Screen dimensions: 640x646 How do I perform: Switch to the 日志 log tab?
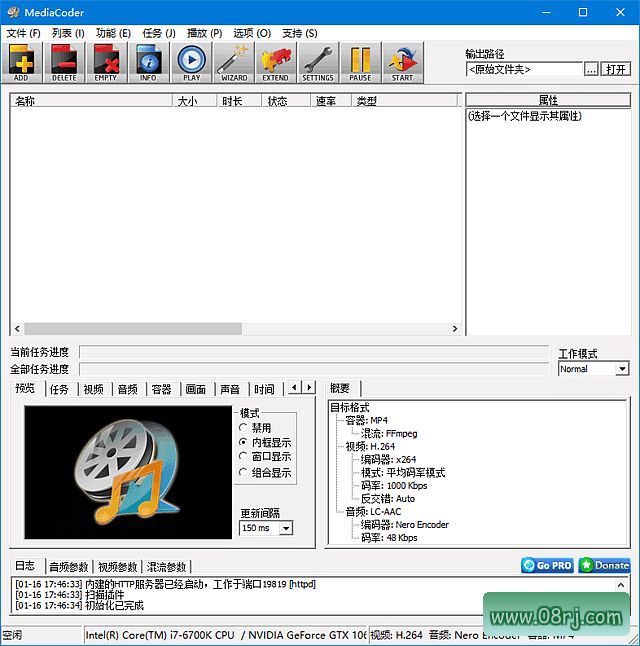tap(25, 566)
